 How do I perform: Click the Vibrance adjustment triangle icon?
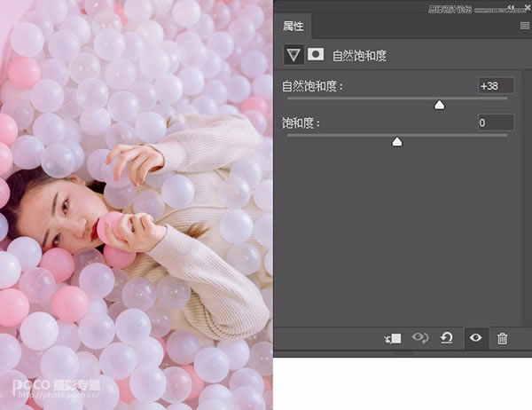point(293,55)
